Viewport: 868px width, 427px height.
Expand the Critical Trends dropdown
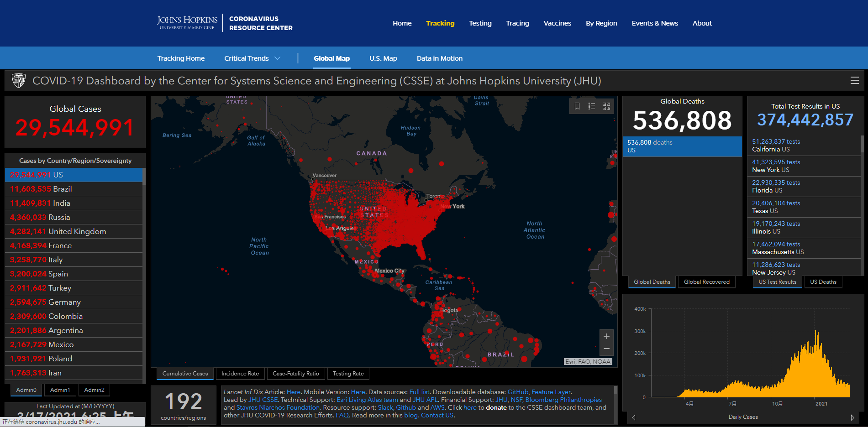click(x=252, y=58)
